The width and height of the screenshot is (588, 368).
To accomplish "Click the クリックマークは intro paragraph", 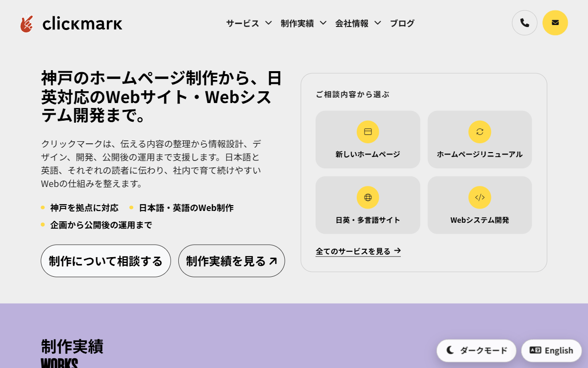I will [151, 164].
